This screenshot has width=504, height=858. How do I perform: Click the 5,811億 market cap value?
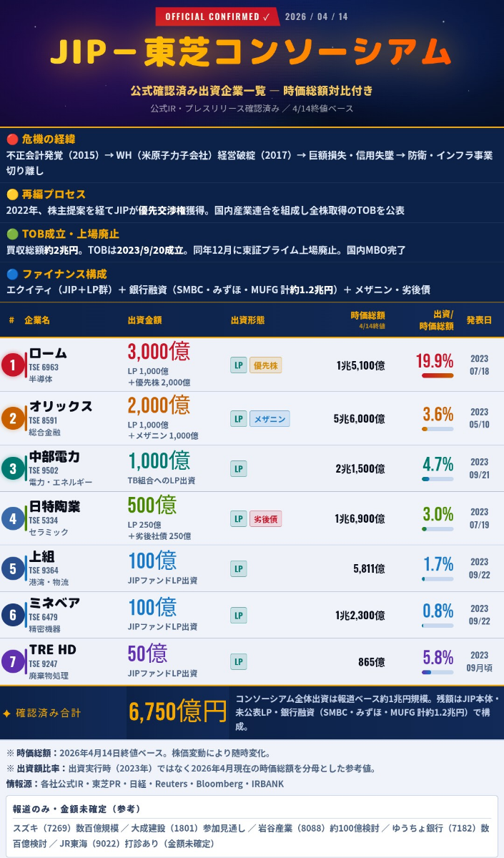369,569
